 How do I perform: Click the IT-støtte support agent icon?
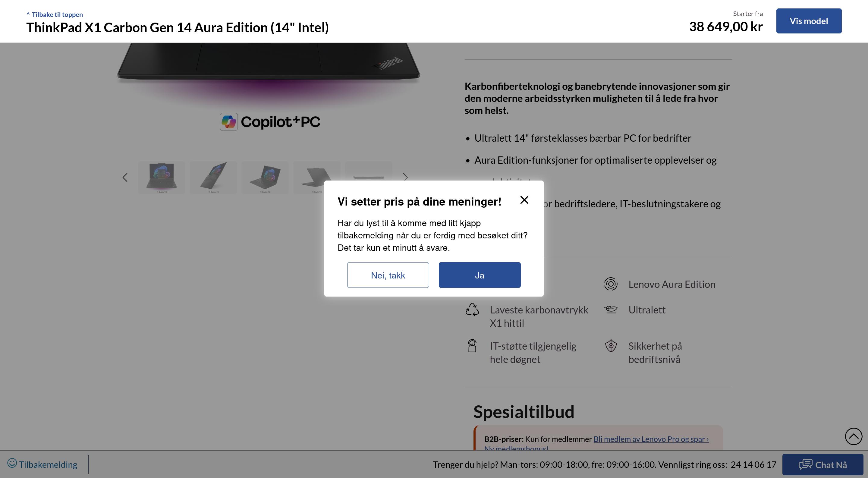pyautogui.click(x=472, y=346)
